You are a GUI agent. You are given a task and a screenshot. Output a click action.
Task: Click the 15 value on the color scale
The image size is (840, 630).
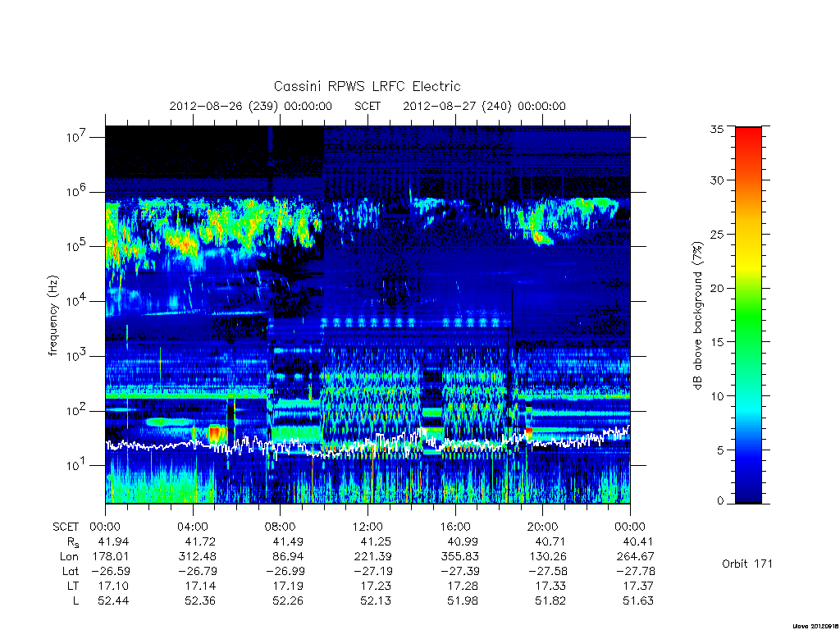[x=717, y=342]
